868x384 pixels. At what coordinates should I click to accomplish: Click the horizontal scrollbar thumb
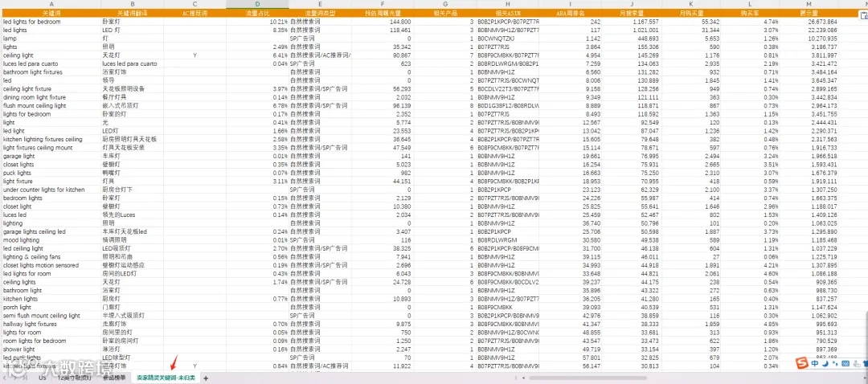588,378
